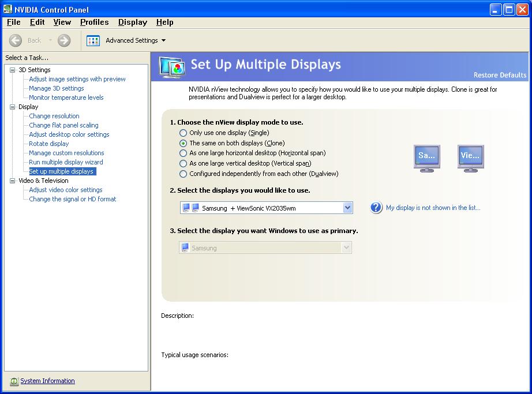Image resolution: width=532 pixels, height=394 pixels.
Task: Maximize the NVIDIA Control Panel window
Action: coord(509,9)
